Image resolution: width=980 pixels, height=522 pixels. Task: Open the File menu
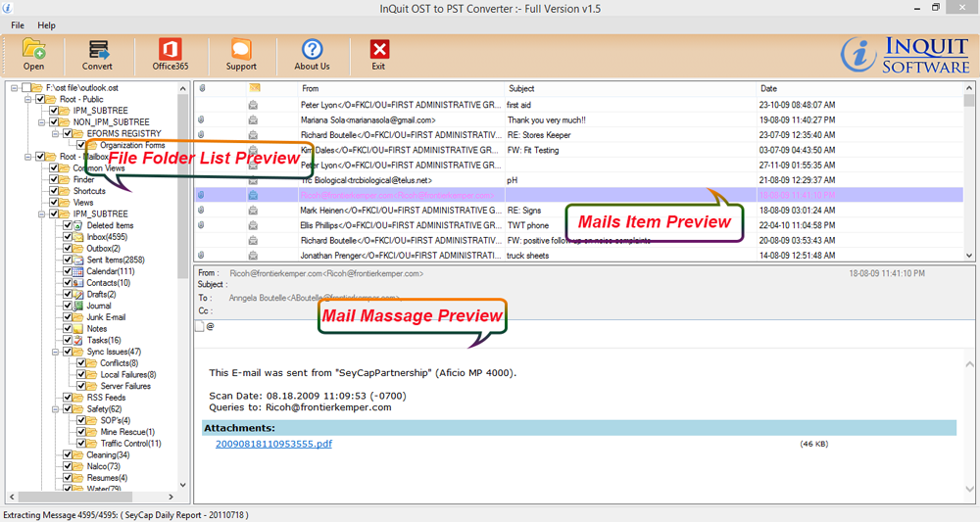pyautogui.click(x=18, y=25)
